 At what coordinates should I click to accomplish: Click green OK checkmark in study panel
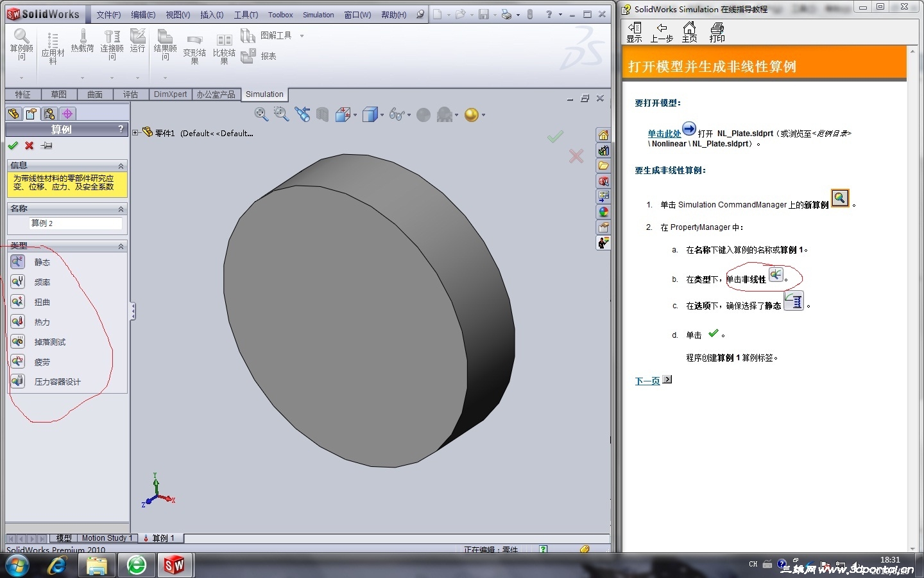[x=13, y=146]
